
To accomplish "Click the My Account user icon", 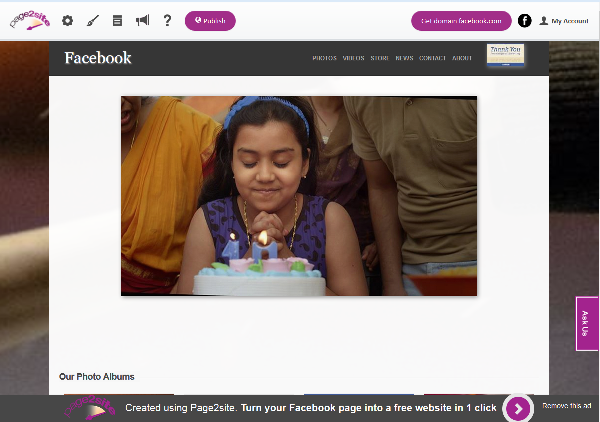I will [543, 21].
